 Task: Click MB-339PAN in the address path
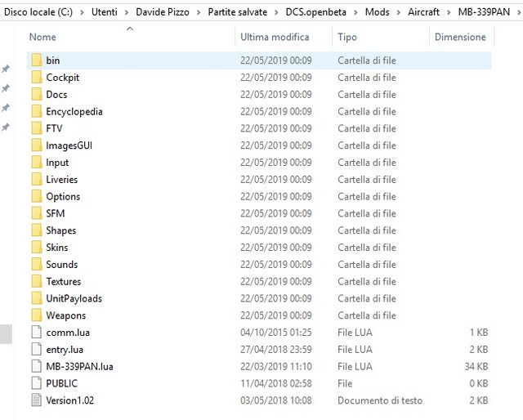coord(484,12)
